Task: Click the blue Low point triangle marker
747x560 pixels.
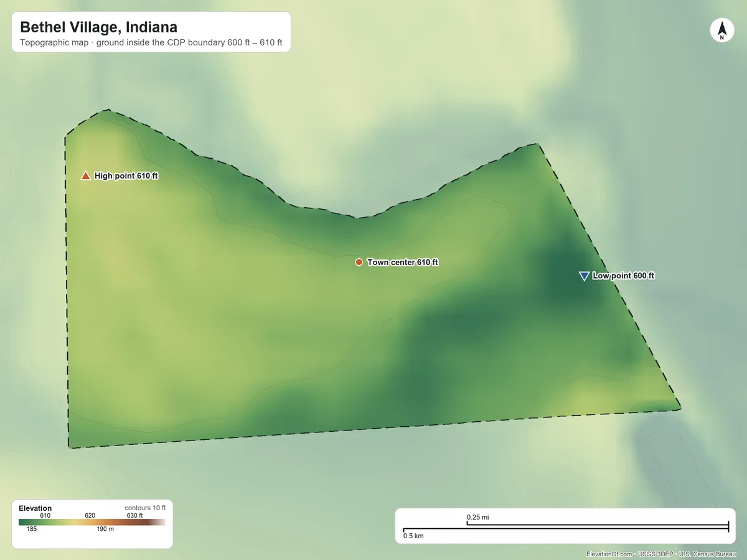Action: tap(584, 276)
